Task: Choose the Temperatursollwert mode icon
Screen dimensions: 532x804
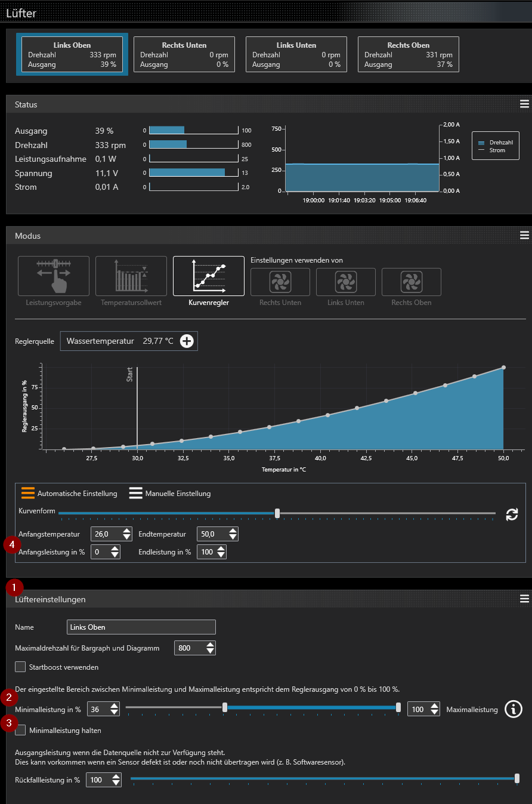Action: tap(131, 276)
